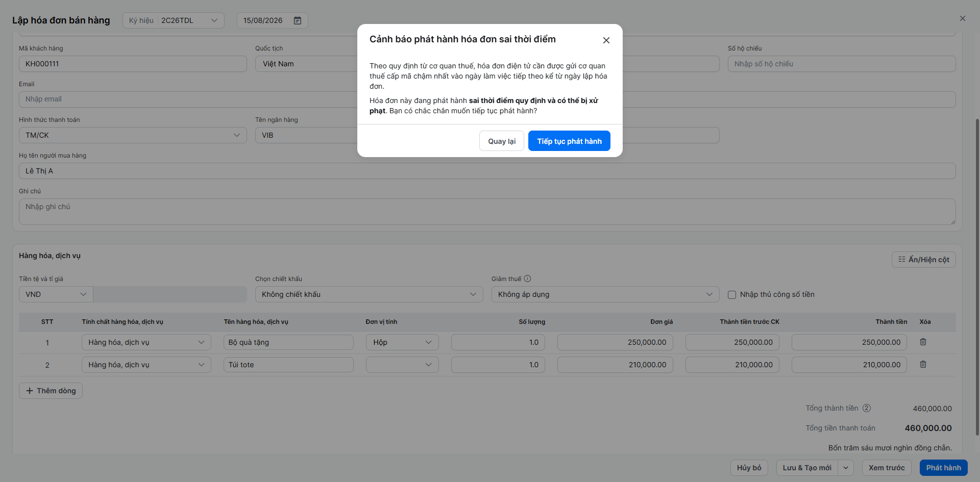The height and width of the screenshot is (482, 980).
Task: Click the Tổng thành tiền info icon
Action: pos(867,408)
